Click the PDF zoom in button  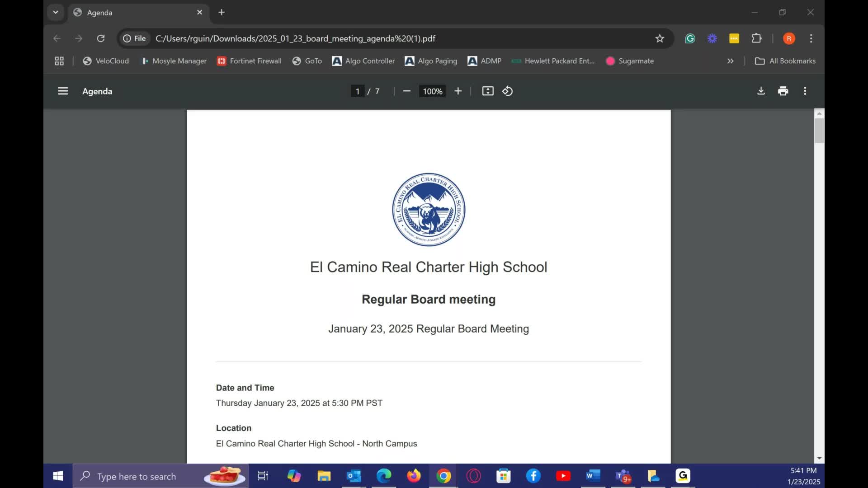[458, 91]
